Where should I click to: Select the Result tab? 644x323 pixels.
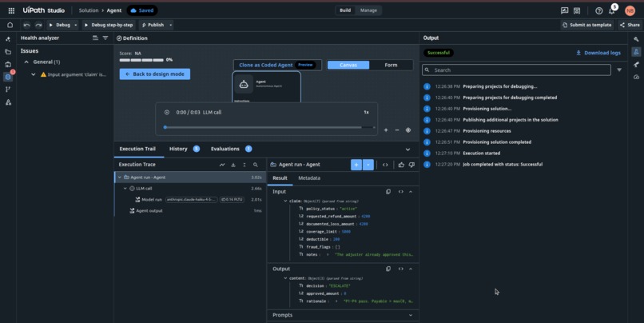click(x=280, y=178)
